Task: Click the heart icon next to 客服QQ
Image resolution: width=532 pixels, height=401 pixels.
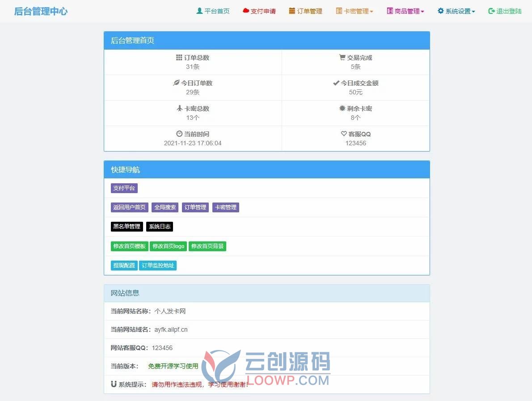Action: [x=344, y=134]
